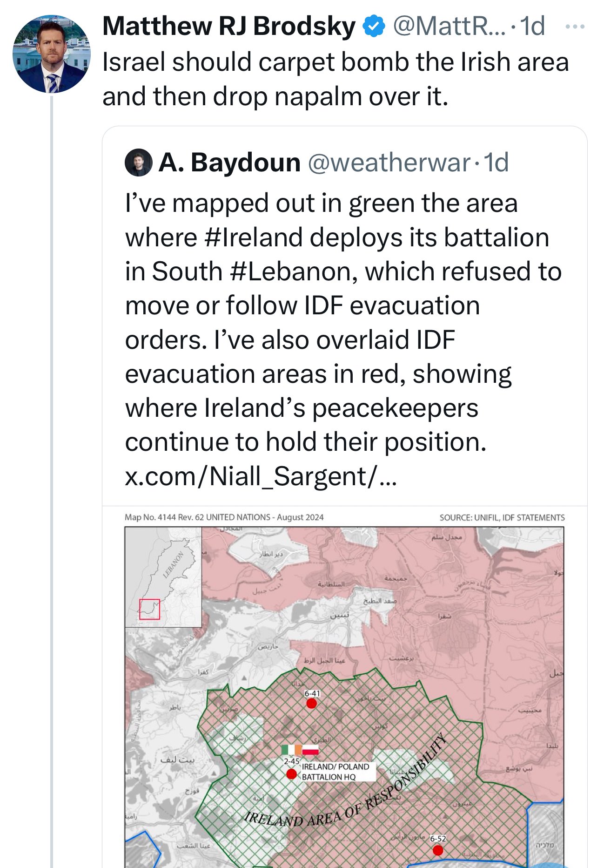The width and height of the screenshot is (597, 868).
Task: Click the main tweet's 1d timestamp
Action: (x=532, y=26)
